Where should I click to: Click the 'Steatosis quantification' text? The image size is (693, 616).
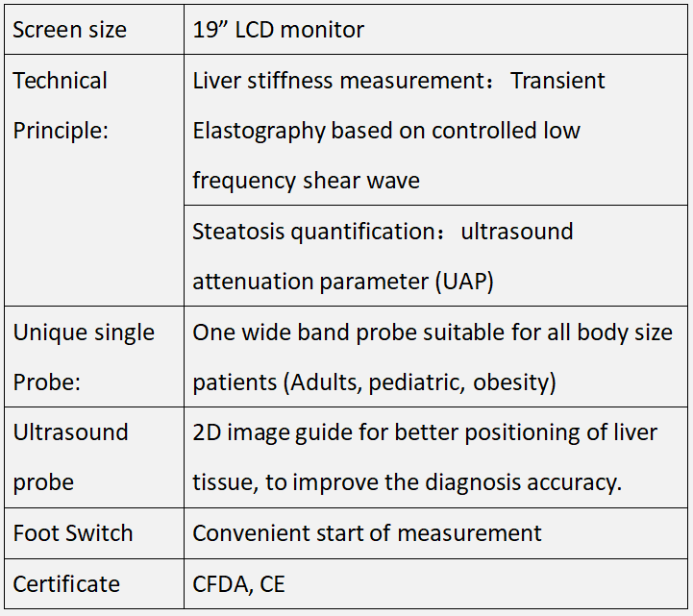tap(313, 232)
